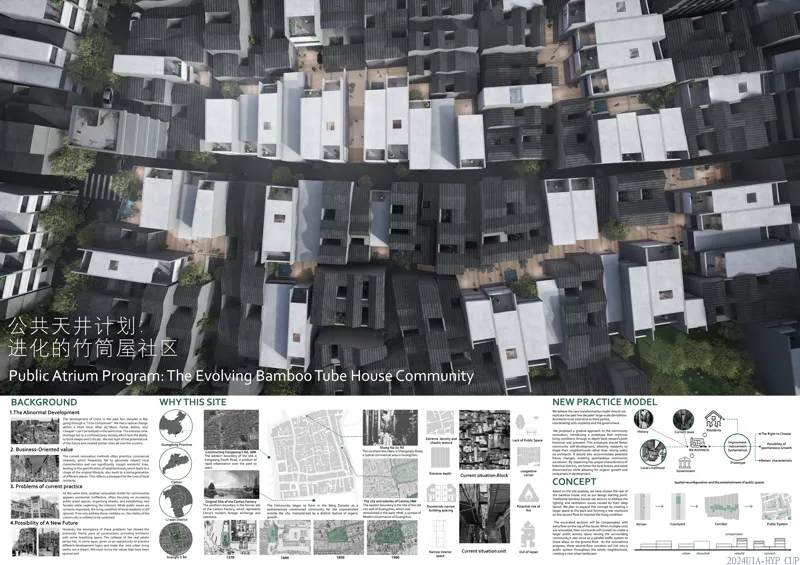Click the Guangdong Province China map circle
This screenshot has width=800, height=565.
pyautogui.click(x=176, y=426)
